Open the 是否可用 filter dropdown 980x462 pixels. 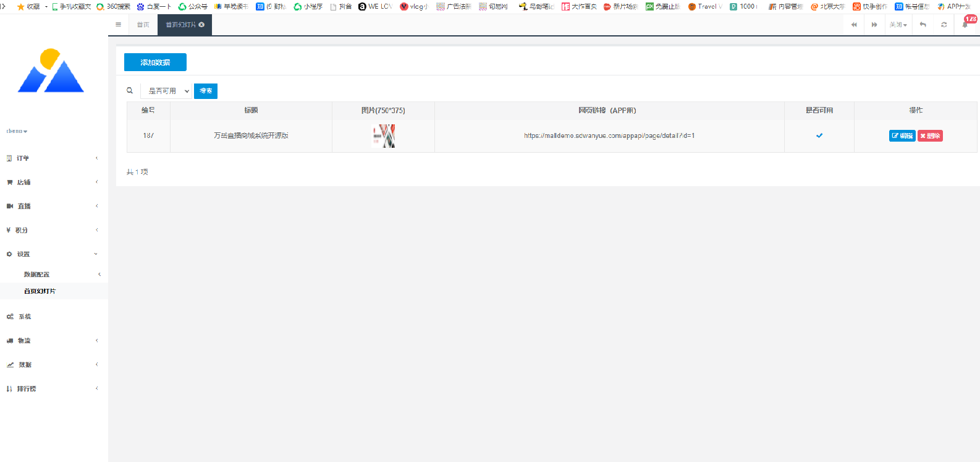click(167, 91)
